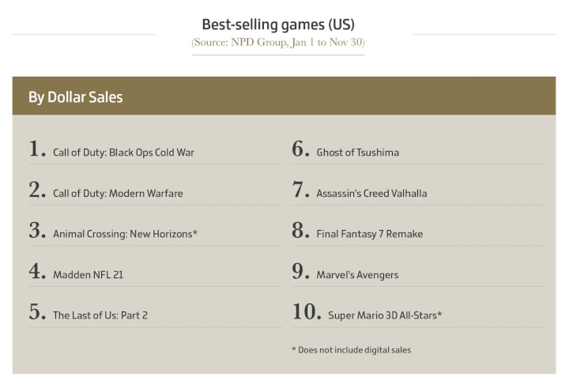
Task: Select 'Final Fantasy 7 Remake' entry
Action: point(369,234)
